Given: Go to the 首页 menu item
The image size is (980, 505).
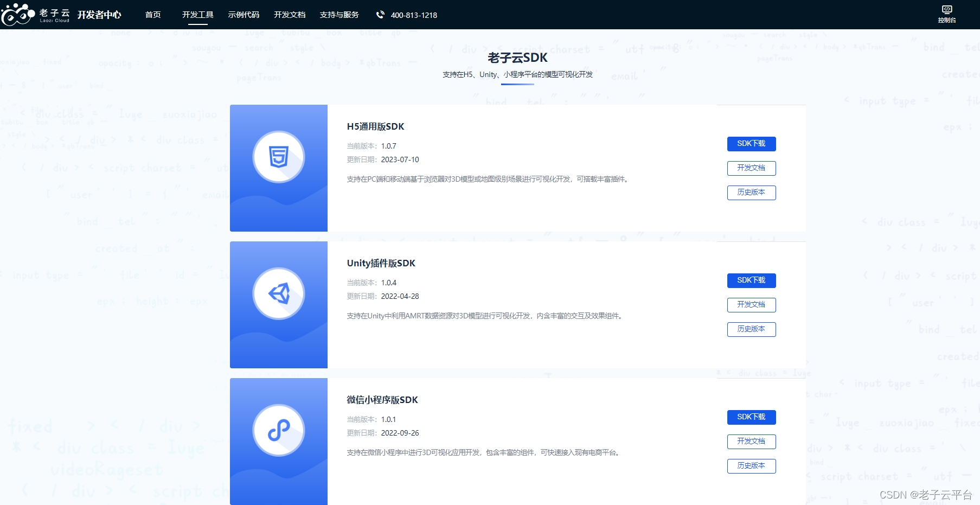Looking at the screenshot, I should click(153, 15).
